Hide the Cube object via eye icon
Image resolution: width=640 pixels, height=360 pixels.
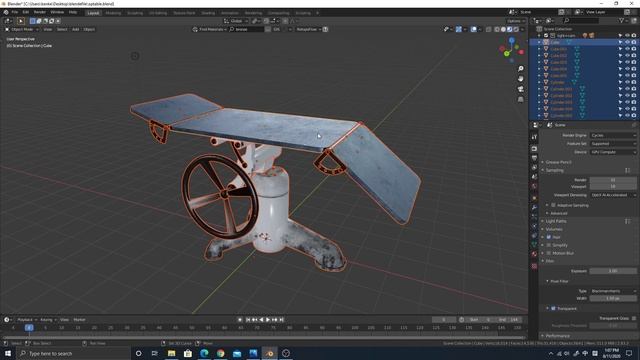(x=627, y=42)
